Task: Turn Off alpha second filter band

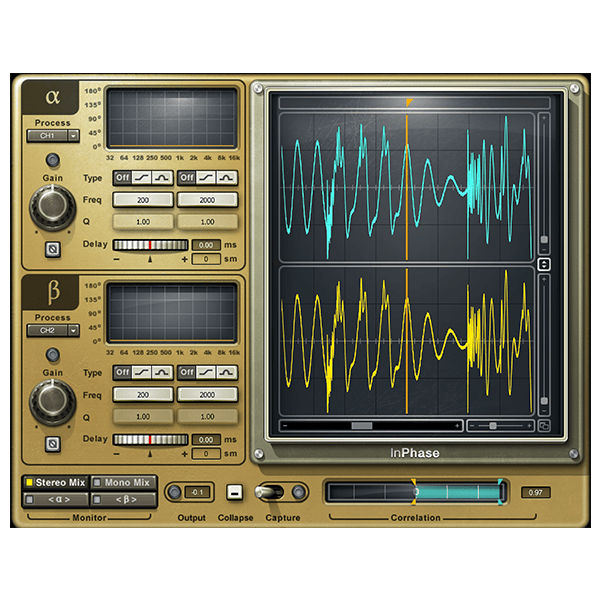Action: 187,178
